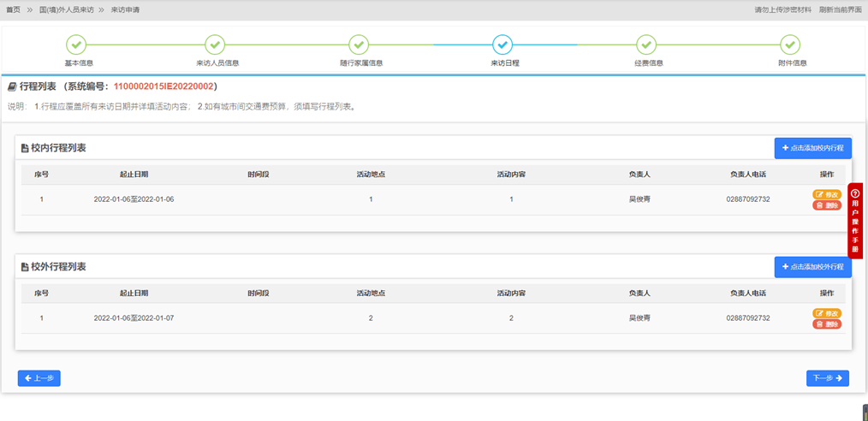Proceed with the 下一步 button
Image resolution: width=868 pixels, height=421 pixels.
click(x=827, y=377)
